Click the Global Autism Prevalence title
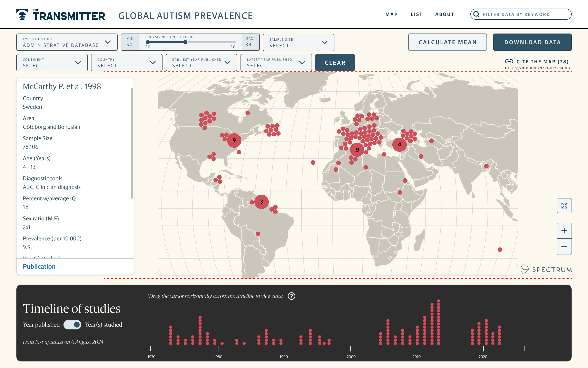 pyautogui.click(x=185, y=16)
